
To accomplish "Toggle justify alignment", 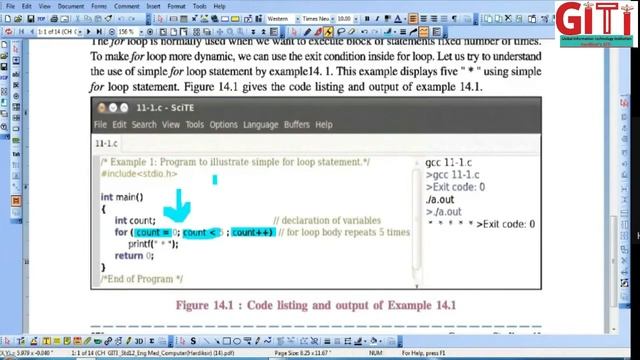I will coord(444,19).
